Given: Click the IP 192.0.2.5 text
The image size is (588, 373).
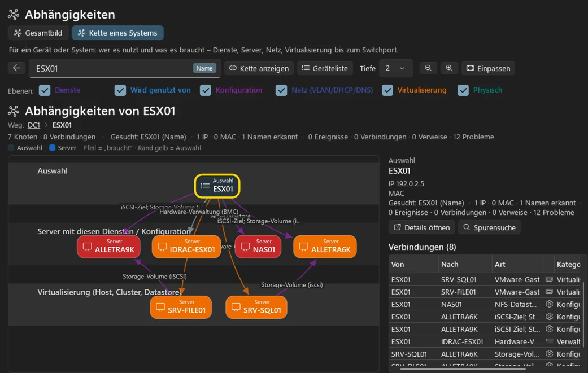Looking at the screenshot, I should pyautogui.click(x=406, y=183).
